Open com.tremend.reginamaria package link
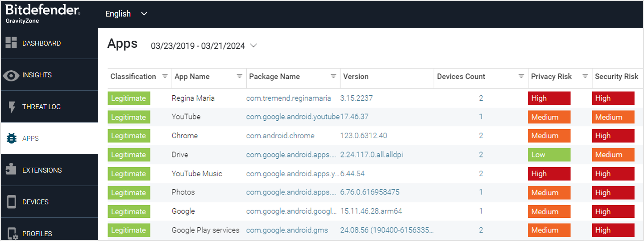Viewport: 644px width, 241px height. pos(289,98)
